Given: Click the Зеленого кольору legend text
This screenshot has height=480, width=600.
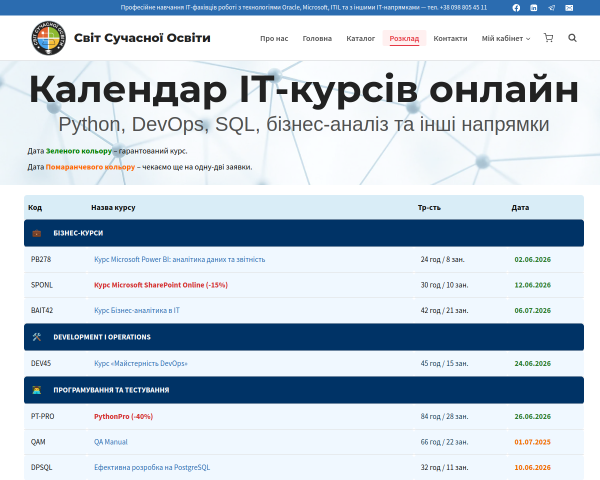Looking at the screenshot, I should pos(79,151).
